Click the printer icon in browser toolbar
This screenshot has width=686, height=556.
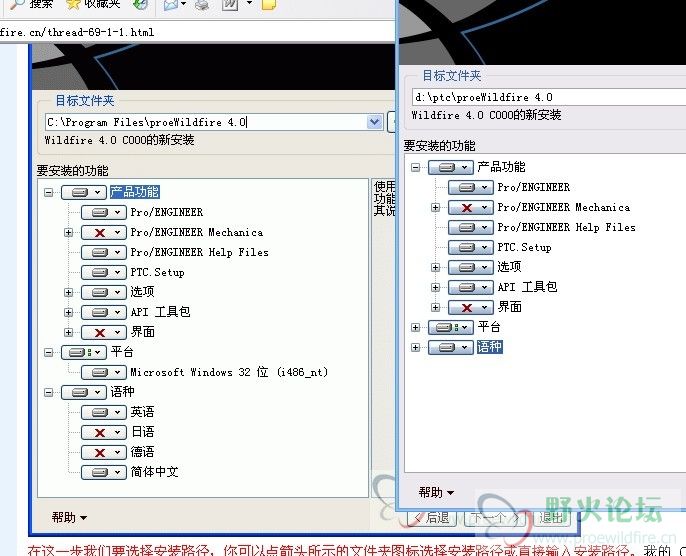pyautogui.click(x=202, y=5)
